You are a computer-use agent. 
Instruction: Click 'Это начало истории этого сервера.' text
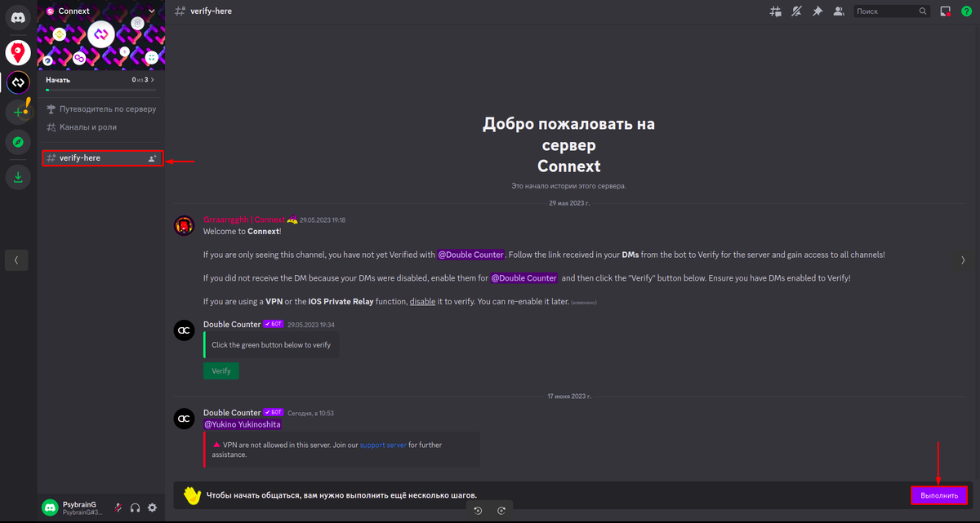(569, 186)
